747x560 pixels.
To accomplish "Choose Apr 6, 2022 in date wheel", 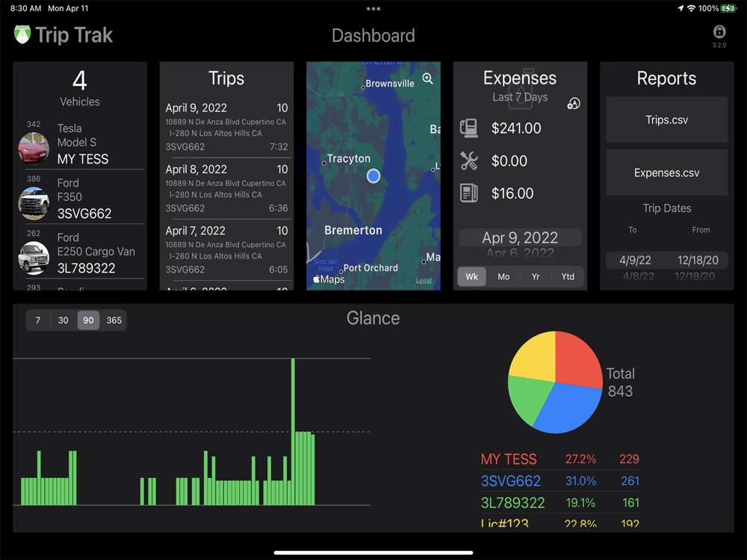I will (x=520, y=252).
